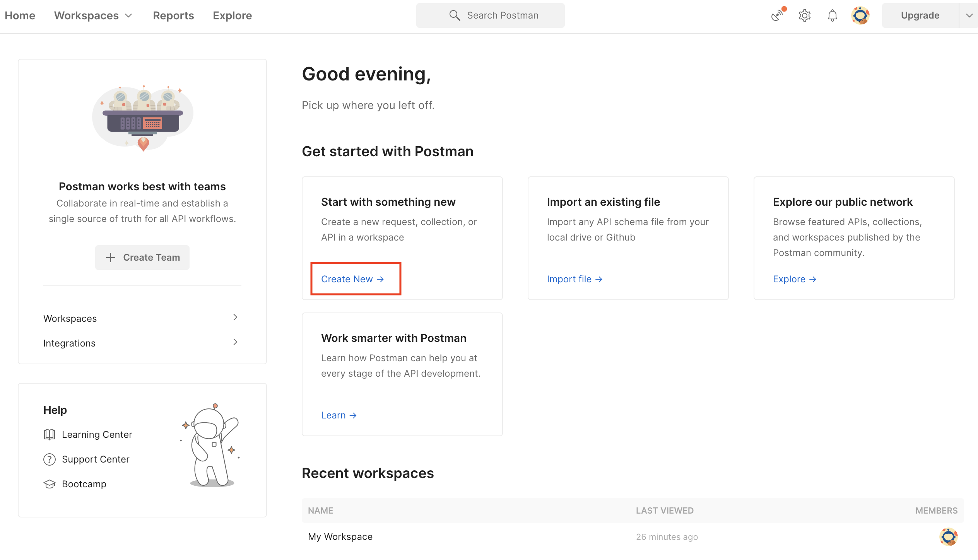Image resolution: width=978 pixels, height=560 pixels.
Task: Click the Support Center question icon
Action: tap(50, 459)
